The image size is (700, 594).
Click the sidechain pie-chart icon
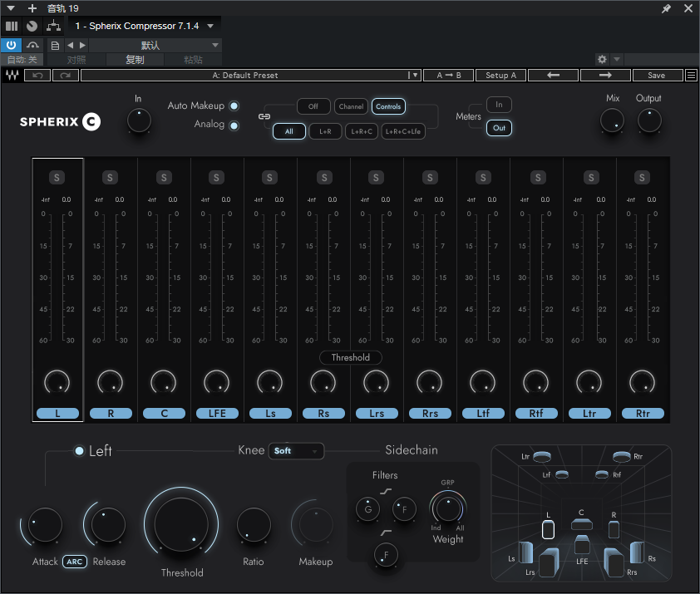(32, 26)
